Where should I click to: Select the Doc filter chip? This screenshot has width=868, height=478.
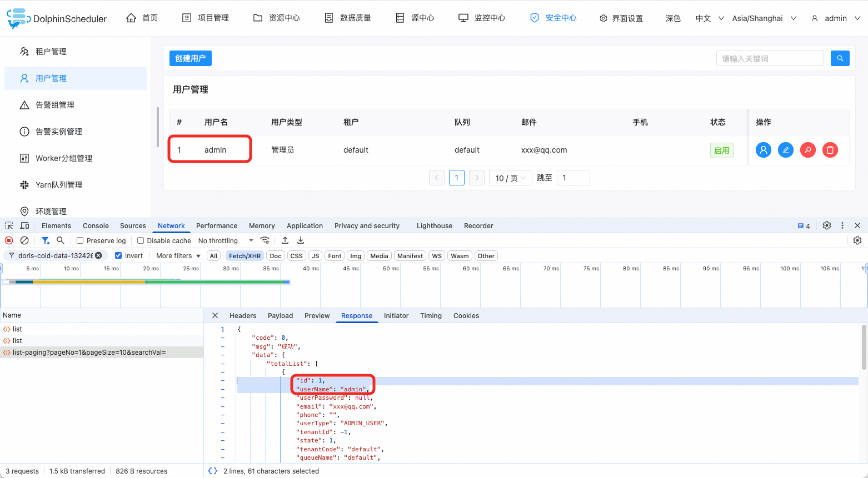[x=276, y=256]
